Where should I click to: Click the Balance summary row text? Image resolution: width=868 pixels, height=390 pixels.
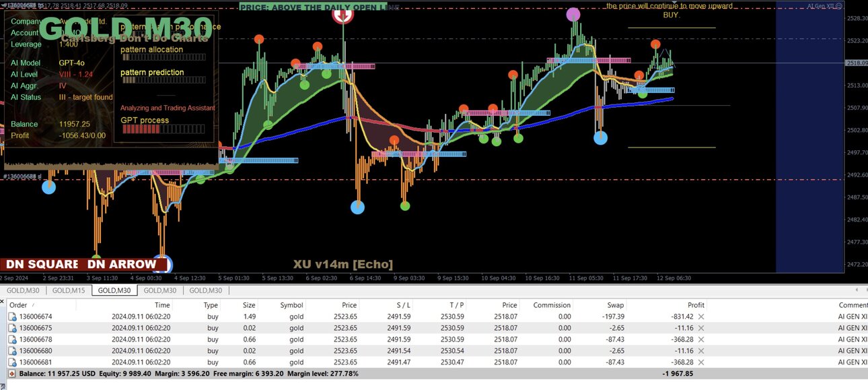[x=188, y=374]
